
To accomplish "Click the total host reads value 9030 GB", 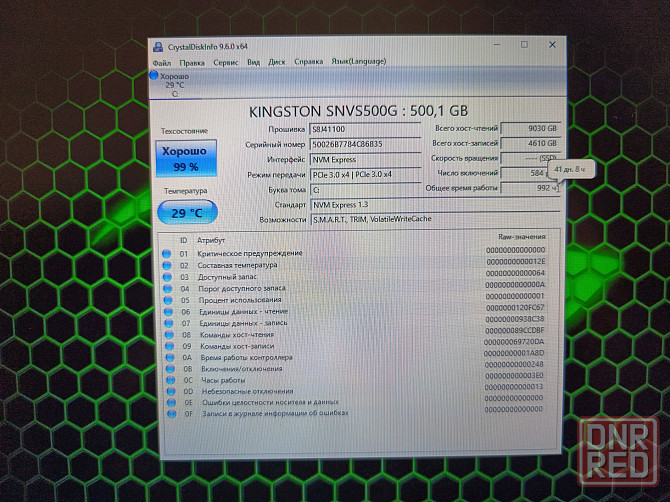I will coord(530,128).
